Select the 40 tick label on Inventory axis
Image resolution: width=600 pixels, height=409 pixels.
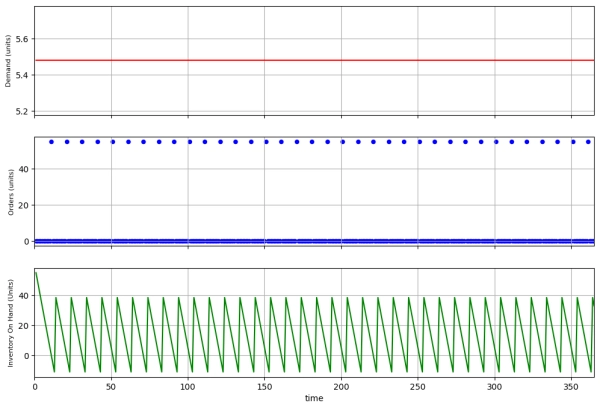click(24, 297)
